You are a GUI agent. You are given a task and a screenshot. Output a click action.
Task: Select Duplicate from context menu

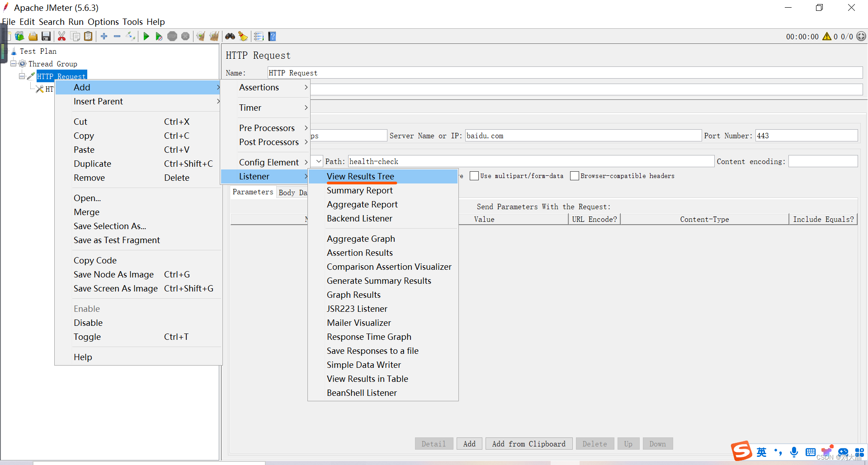tap(138, 164)
